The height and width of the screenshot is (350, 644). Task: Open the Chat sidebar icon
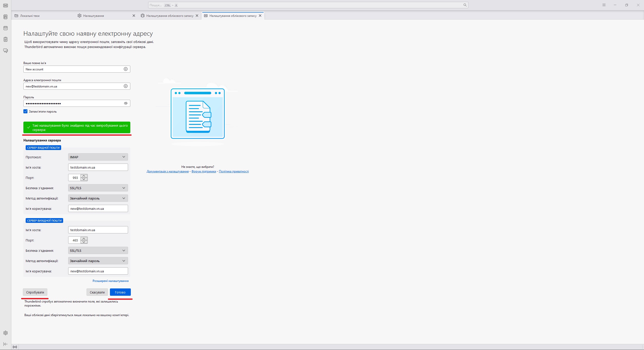(x=6, y=51)
